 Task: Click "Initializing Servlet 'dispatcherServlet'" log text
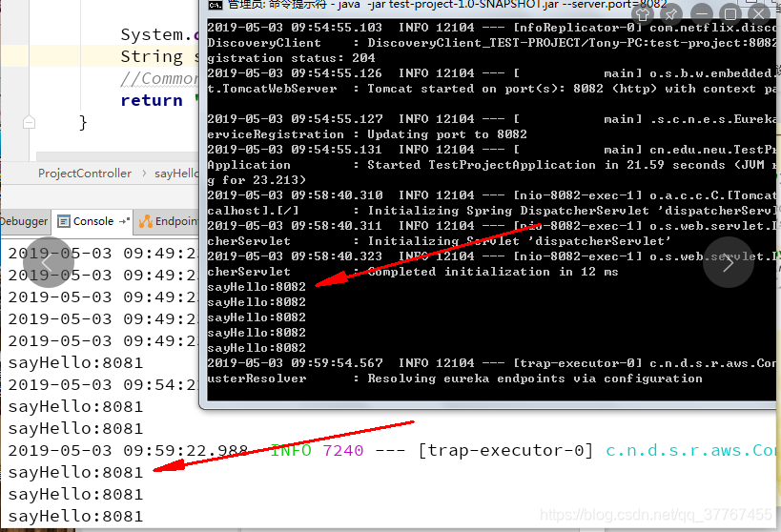[520, 241]
